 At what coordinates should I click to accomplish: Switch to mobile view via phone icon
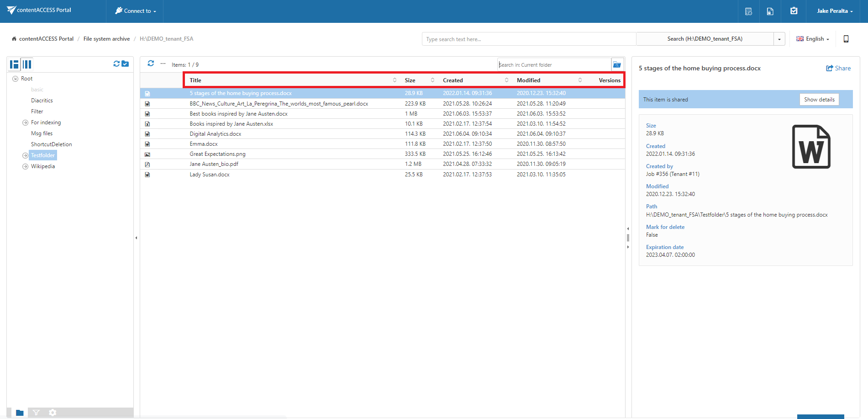click(846, 39)
